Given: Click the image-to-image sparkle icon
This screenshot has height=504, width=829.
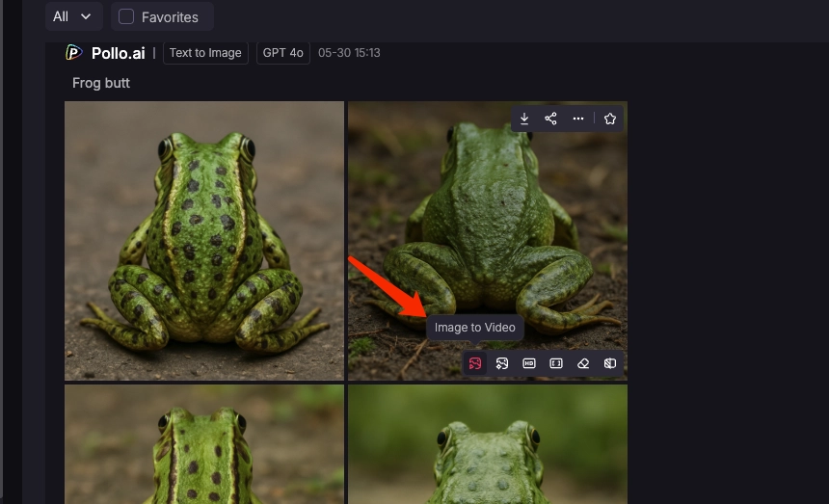Looking at the screenshot, I should [x=501, y=363].
